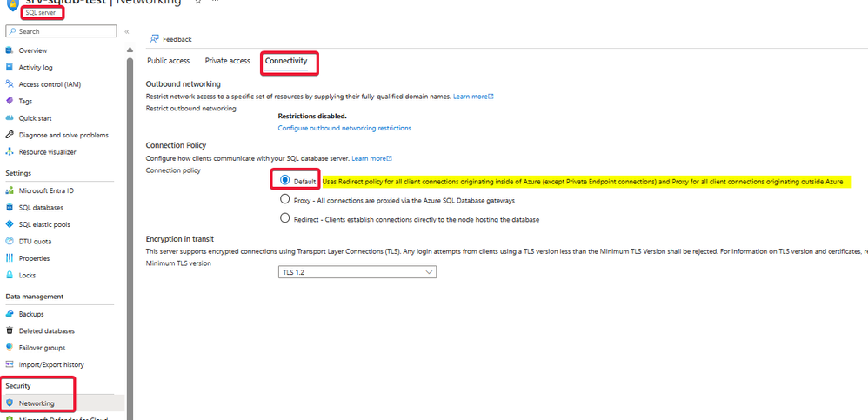Image resolution: width=868 pixels, height=420 pixels.
Task: Click Resource visualizer label
Action: click(x=48, y=151)
